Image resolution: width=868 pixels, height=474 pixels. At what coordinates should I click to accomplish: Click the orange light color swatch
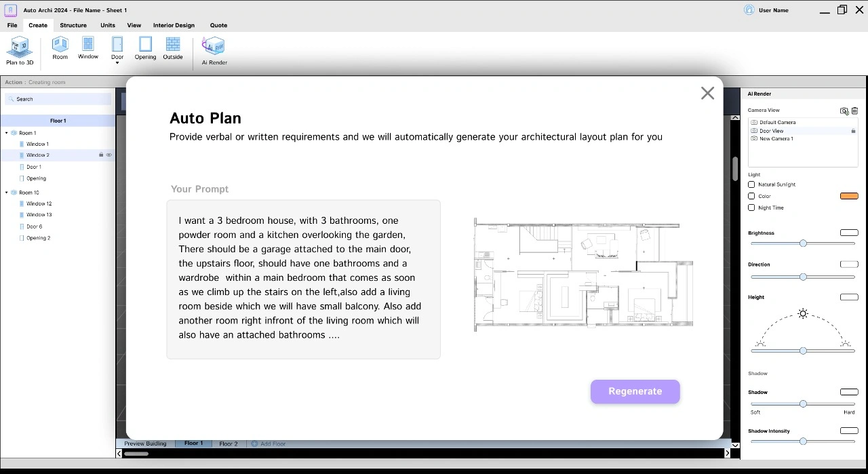pyautogui.click(x=849, y=196)
